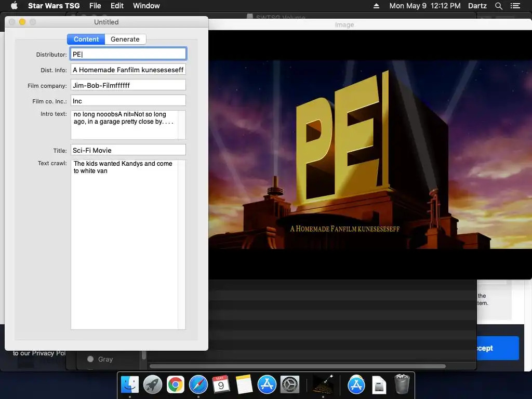Click the Intro text box scrollbar
The height and width of the screenshot is (399, 532).
pos(182,125)
